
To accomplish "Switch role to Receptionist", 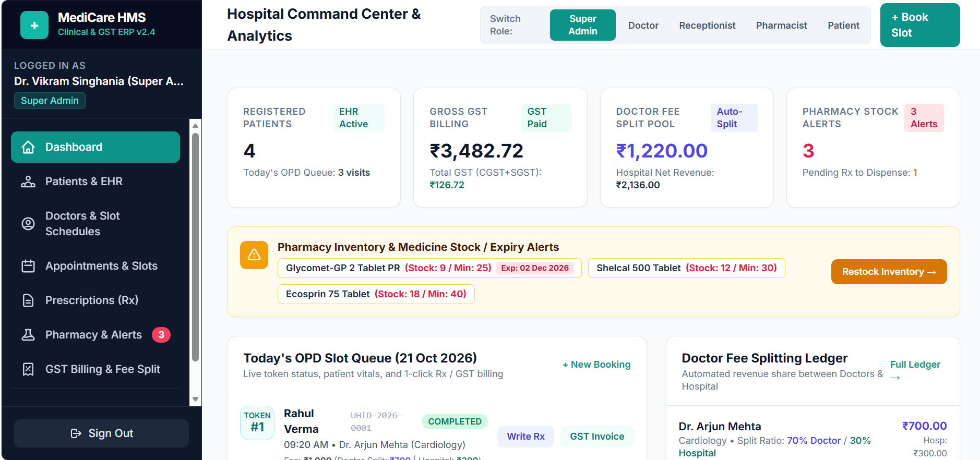I will click(x=707, y=25).
